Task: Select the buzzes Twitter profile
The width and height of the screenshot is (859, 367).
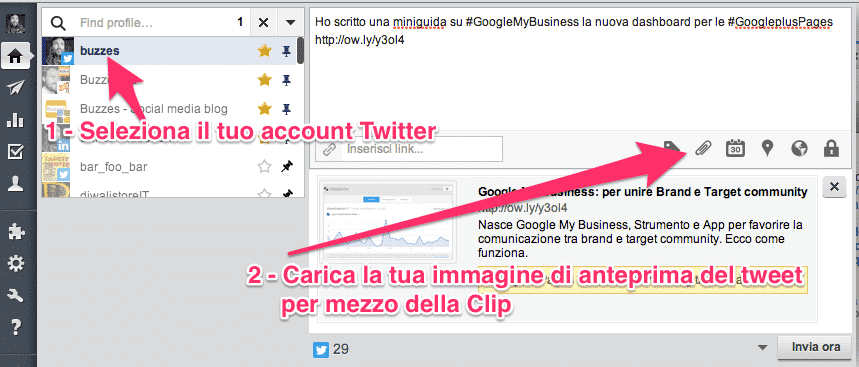Action: (x=169, y=51)
